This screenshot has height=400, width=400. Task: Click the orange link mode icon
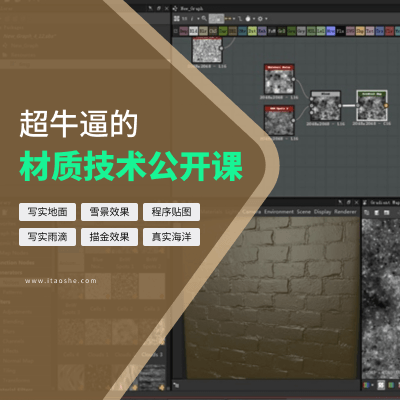click(227, 19)
